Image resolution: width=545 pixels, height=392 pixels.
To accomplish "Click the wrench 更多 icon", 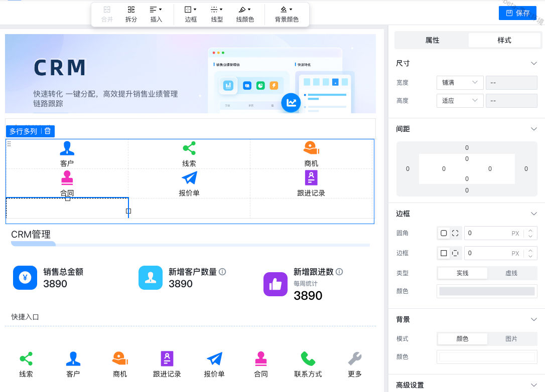I will pos(355,358).
